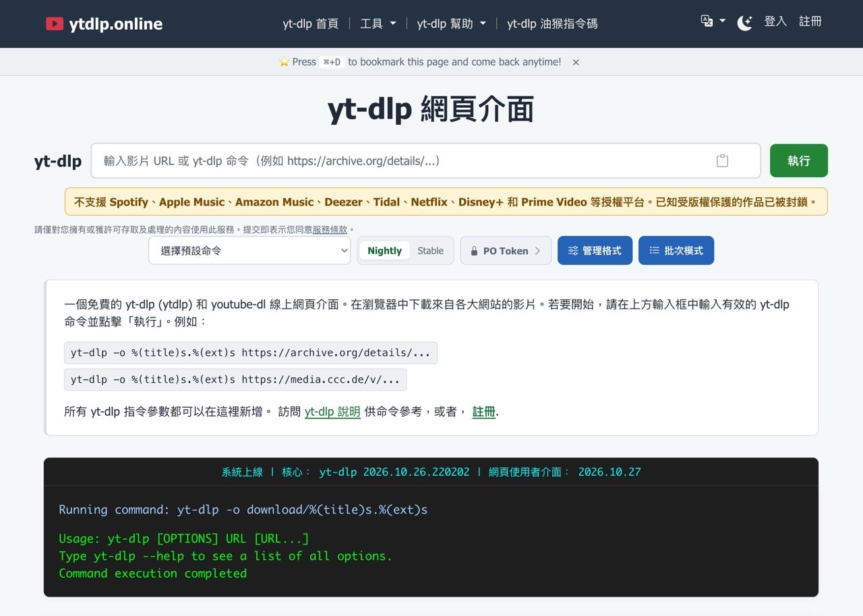
Task: Click the ytdlp.online logo icon
Action: point(54,24)
